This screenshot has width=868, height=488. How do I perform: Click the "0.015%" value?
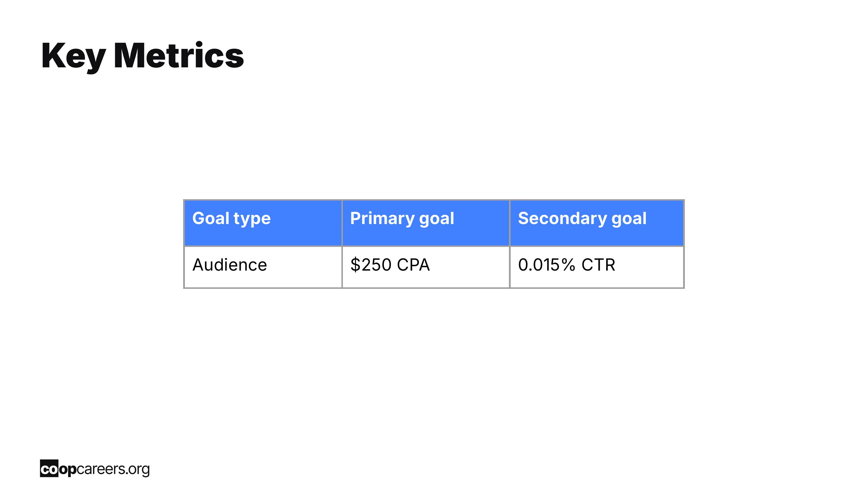tap(547, 265)
